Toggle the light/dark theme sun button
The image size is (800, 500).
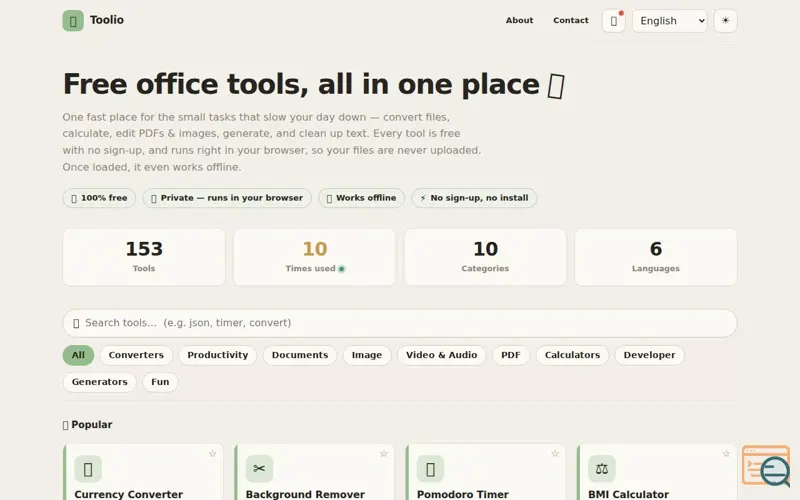(x=725, y=21)
